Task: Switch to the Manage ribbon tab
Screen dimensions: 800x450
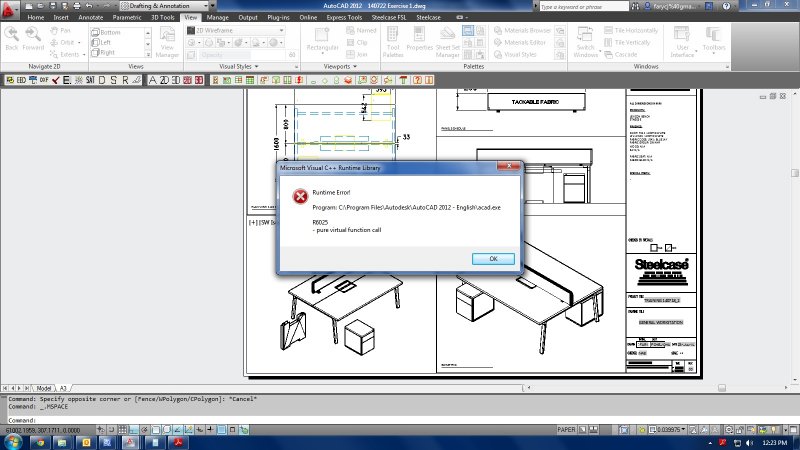Action: 217,17
